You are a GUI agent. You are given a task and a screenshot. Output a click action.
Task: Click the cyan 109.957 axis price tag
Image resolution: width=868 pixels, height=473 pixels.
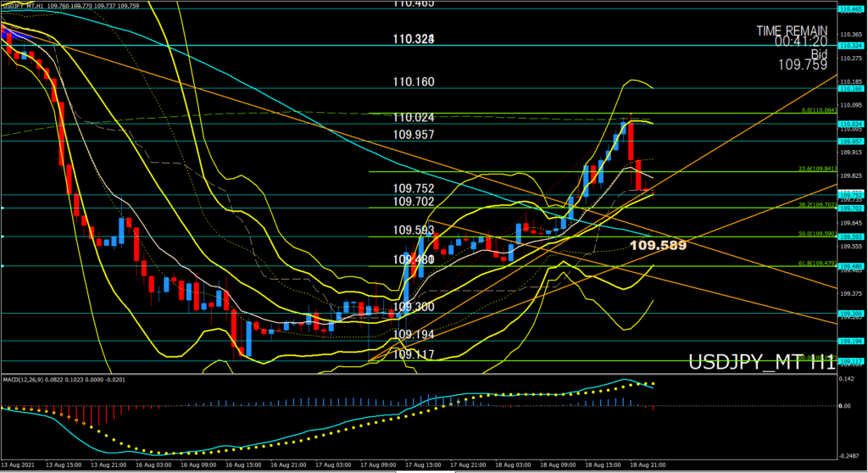(851, 142)
